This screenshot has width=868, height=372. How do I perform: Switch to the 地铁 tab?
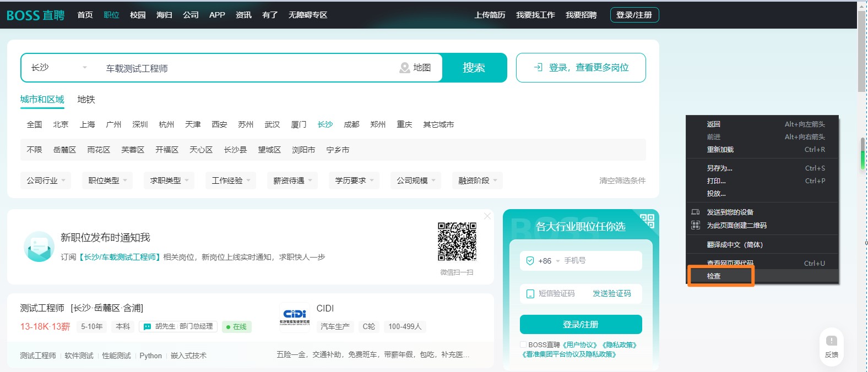pyautogui.click(x=86, y=100)
